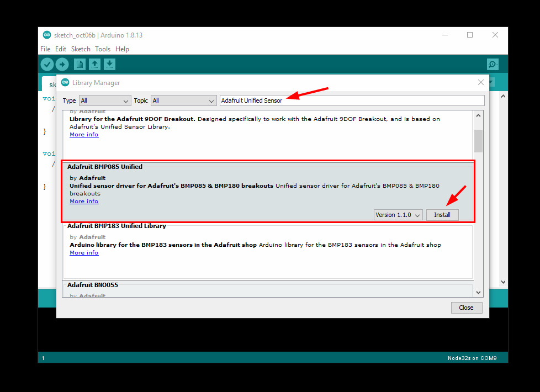Click the library list scroll-down arrow
Image resolution: width=540 pixels, height=392 pixels.
478,293
